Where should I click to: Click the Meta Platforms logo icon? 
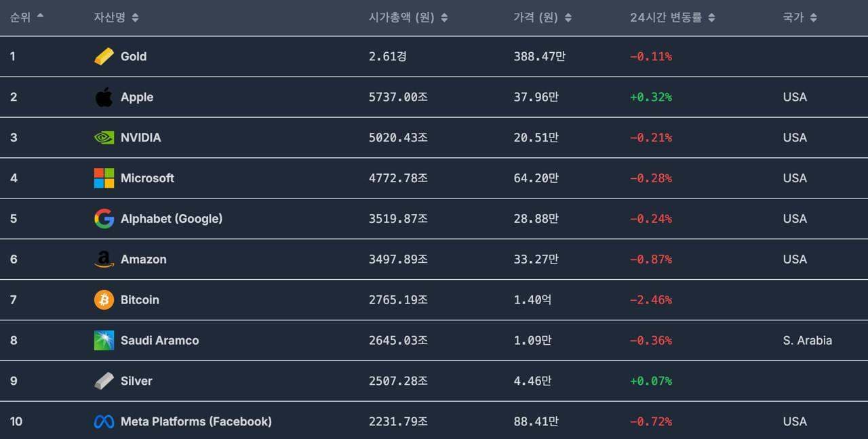(104, 421)
